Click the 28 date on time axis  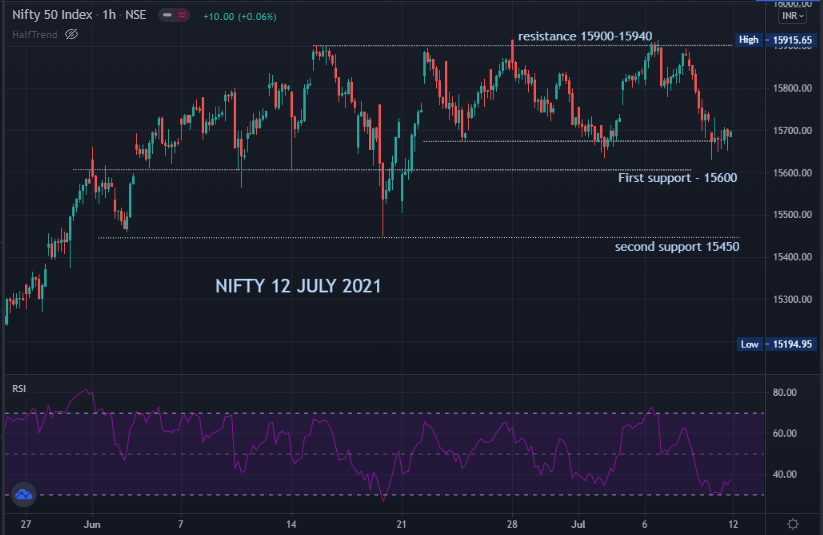coord(512,524)
